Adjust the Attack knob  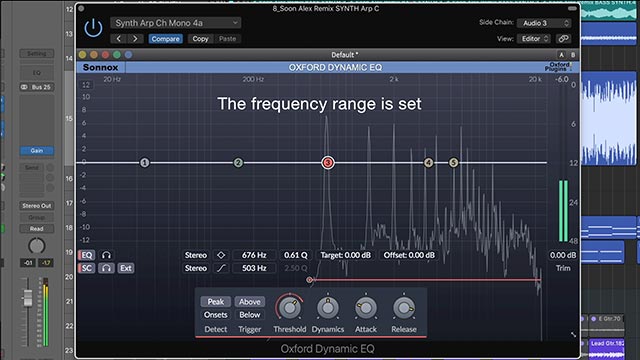click(x=365, y=307)
